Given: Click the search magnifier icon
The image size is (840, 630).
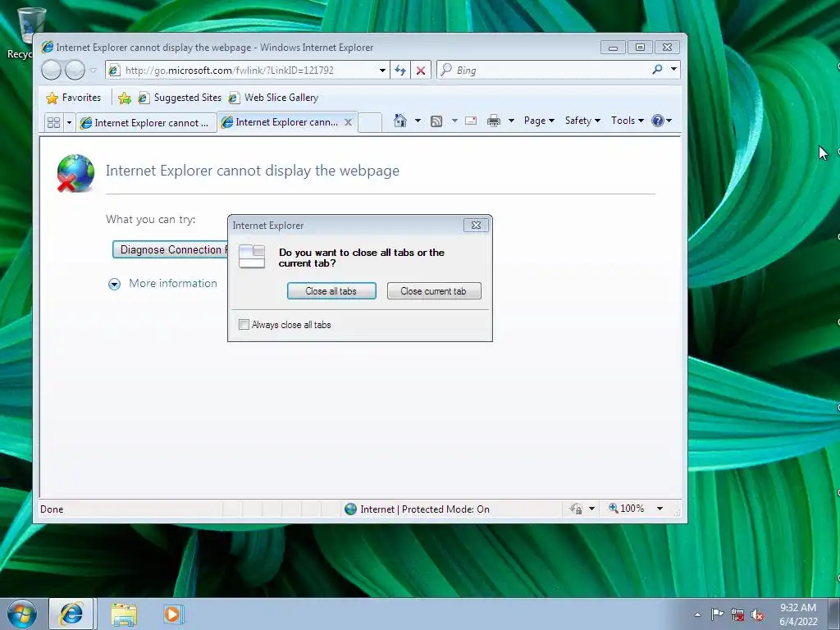Looking at the screenshot, I should 657,70.
